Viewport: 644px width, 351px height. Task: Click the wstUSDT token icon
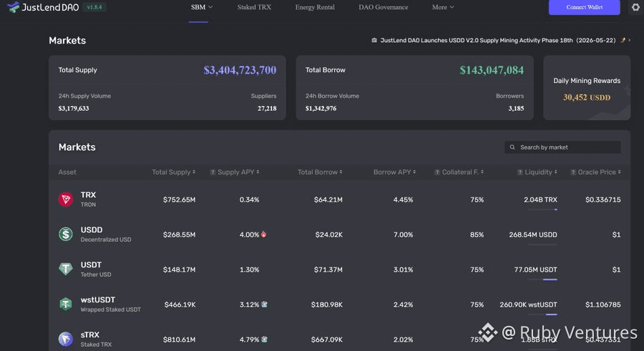point(65,305)
